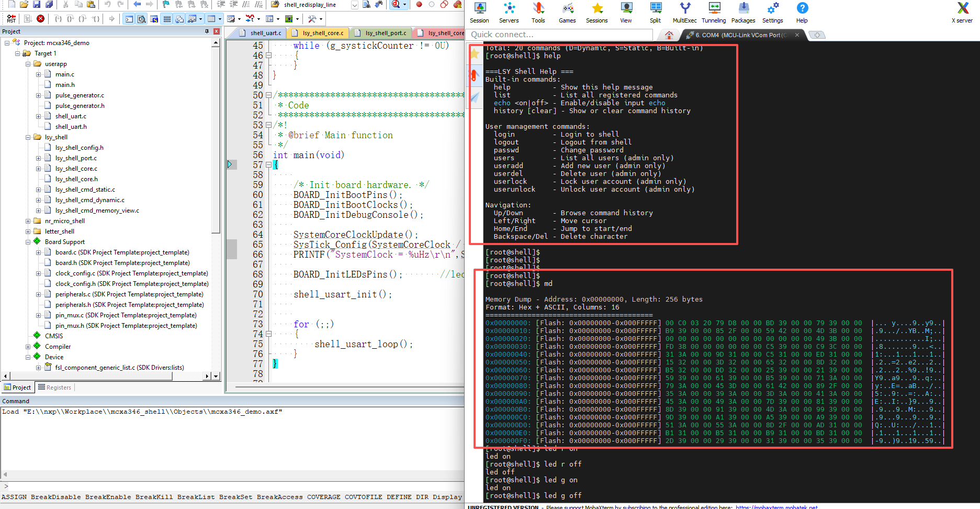Toggle the command window toolbar button
The height and width of the screenshot is (509, 980).
coord(129,19)
